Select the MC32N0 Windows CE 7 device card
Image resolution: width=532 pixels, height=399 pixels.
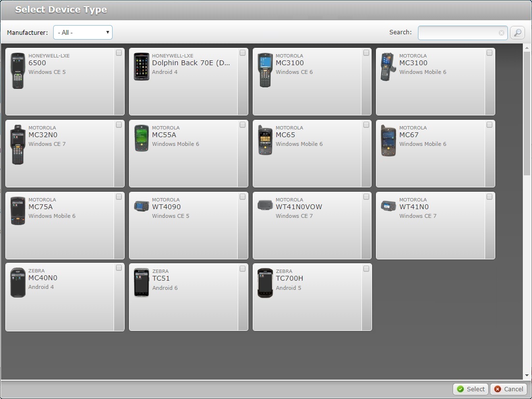65,153
